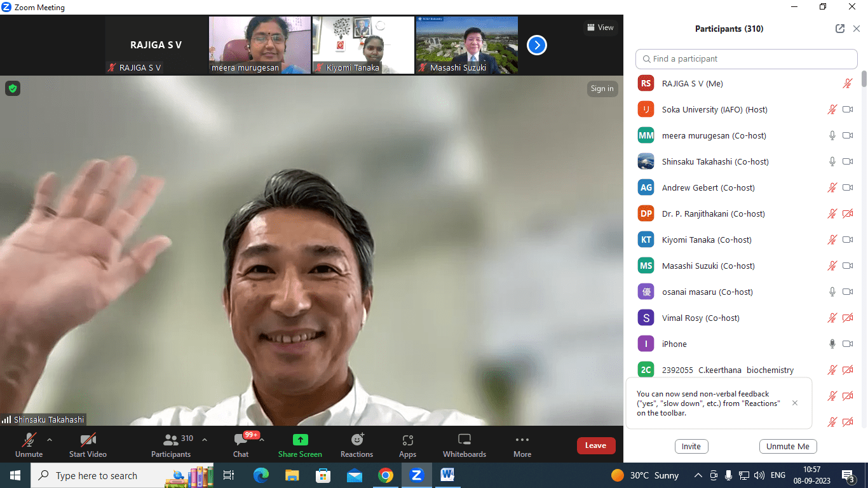The image size is (868, 488).
Task: Open the Chat with 99+ messages
Action: pos(241,445)
